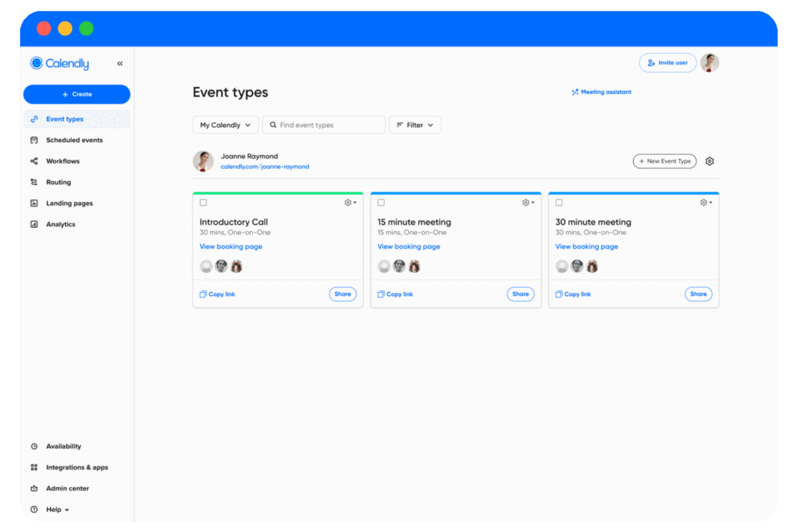
Task: Click Joanne Raymond's profile photo
Action: 203,161
